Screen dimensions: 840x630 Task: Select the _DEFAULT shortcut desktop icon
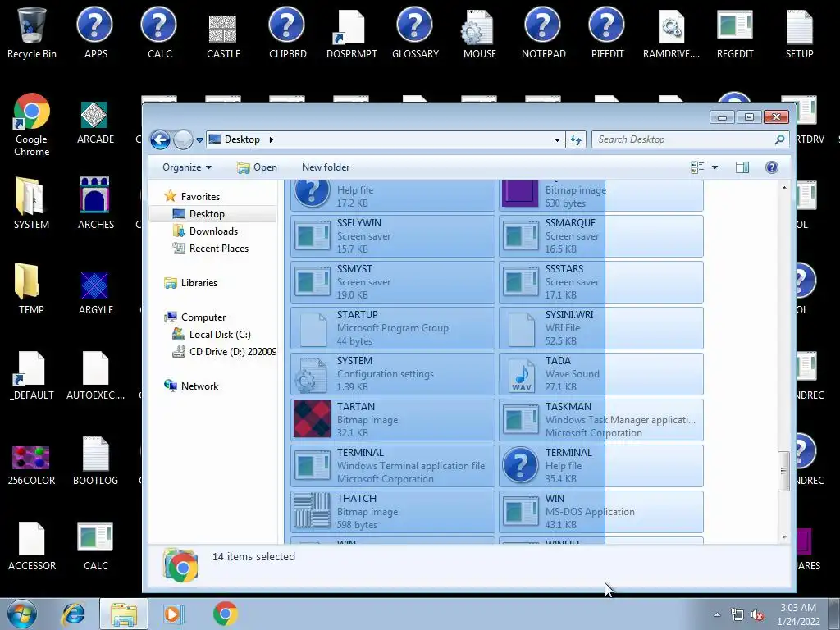[32, 375]
